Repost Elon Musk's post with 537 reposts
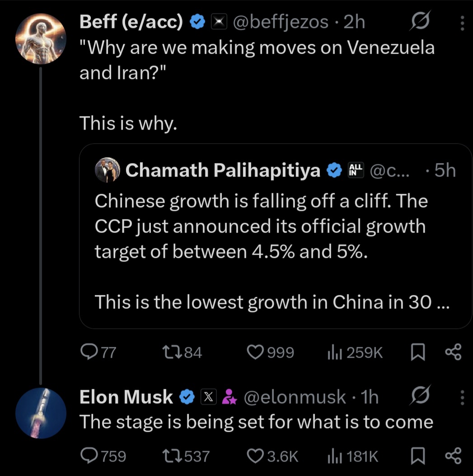 (172, 456)
